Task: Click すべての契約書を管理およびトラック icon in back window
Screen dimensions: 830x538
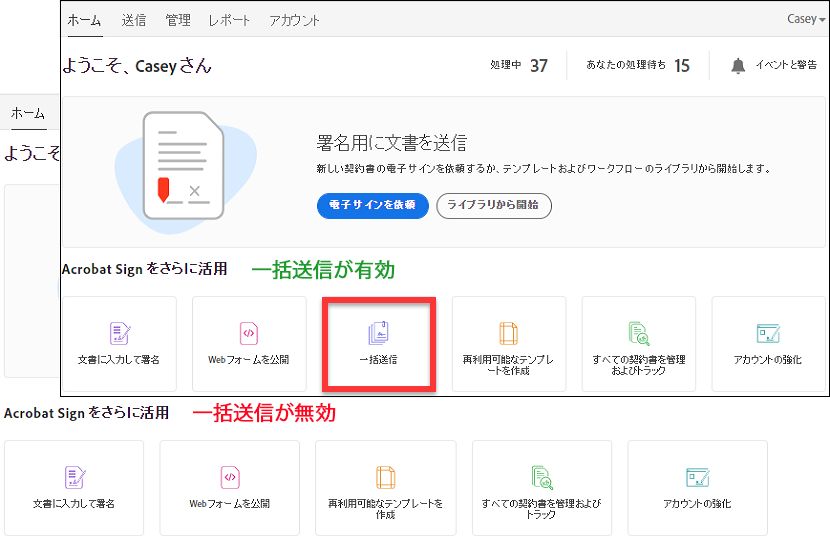Action: click(542, 477)
